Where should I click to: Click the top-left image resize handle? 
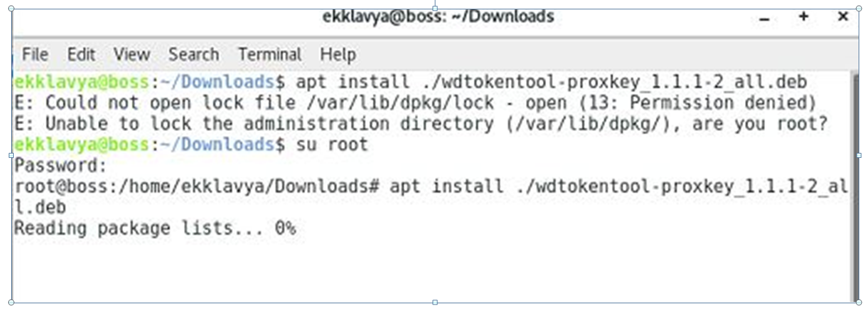[x=11, y=9]
